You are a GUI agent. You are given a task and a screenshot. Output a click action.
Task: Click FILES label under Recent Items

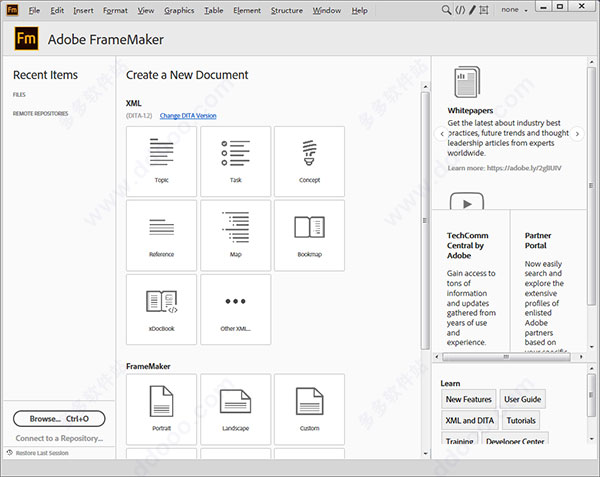tap(19, 94)
